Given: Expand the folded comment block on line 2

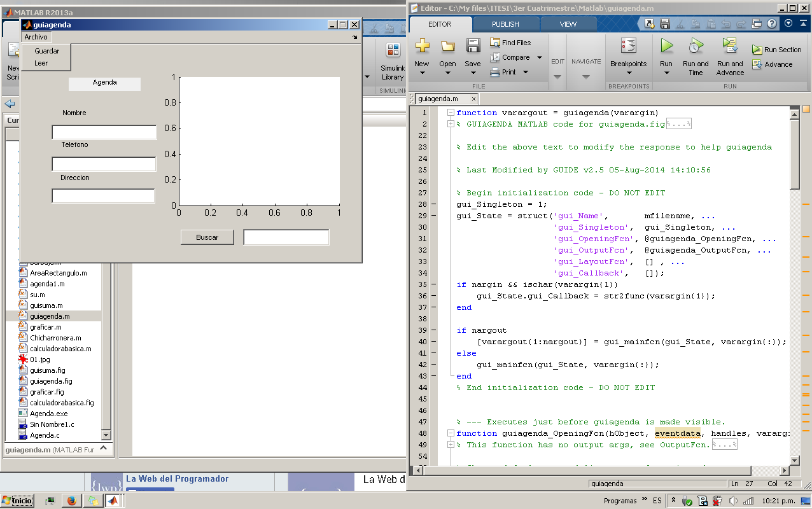Looking at the screenshot, I should (x=451, y=124).
